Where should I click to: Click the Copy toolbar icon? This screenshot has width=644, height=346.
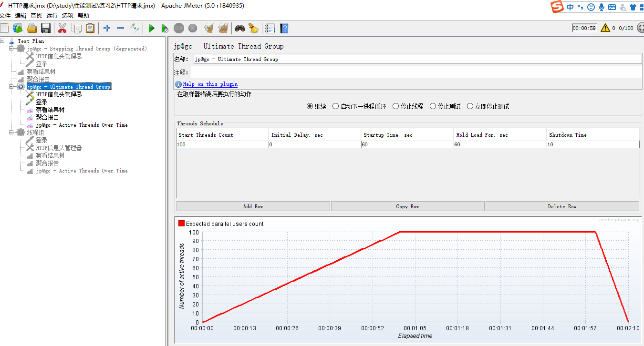[x=76, y=28]
